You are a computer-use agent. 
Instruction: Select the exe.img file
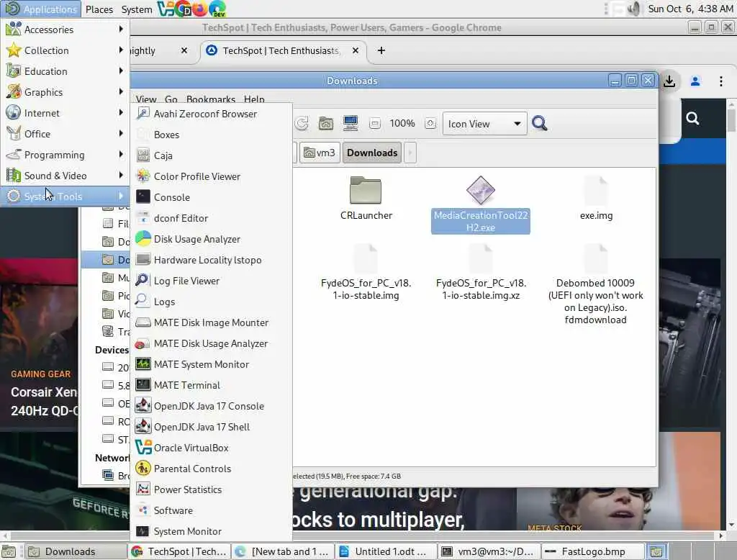596,198
